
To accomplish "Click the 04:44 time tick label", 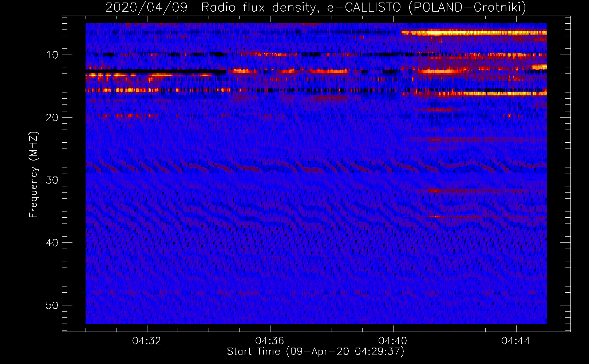I will tap(516, 341).
